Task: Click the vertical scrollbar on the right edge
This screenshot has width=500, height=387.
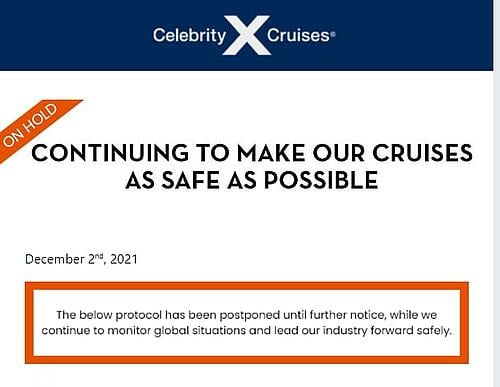Action: 497,193
